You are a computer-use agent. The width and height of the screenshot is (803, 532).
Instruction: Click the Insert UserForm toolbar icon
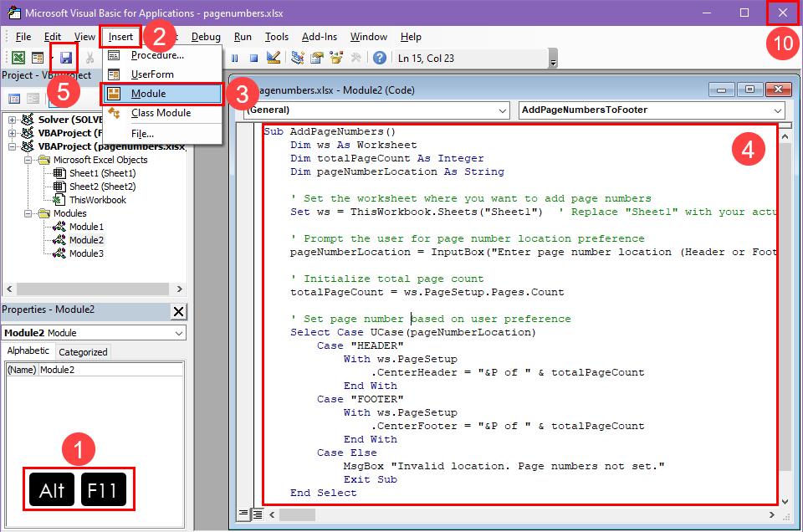[x=38, y=58]
